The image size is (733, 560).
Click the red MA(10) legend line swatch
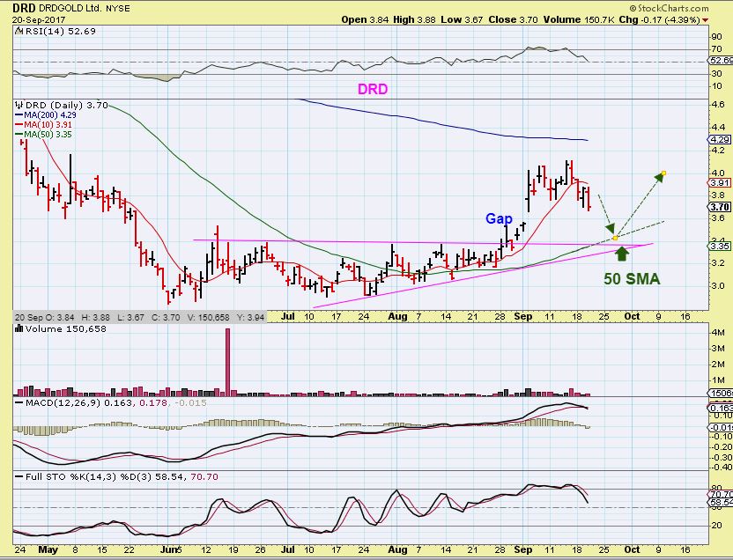(19, 125)
